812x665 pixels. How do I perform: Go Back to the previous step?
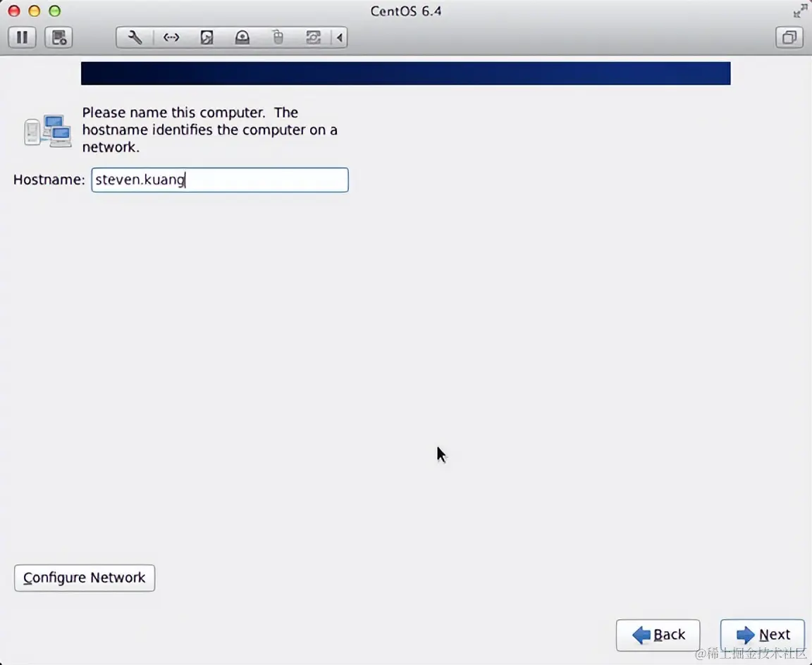click(x=658, y=635)
